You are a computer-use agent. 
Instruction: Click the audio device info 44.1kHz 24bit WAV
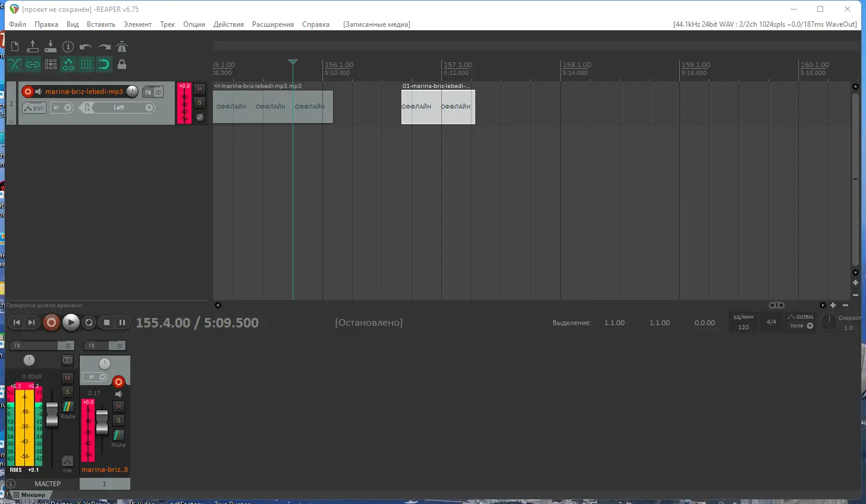(765, 24)
